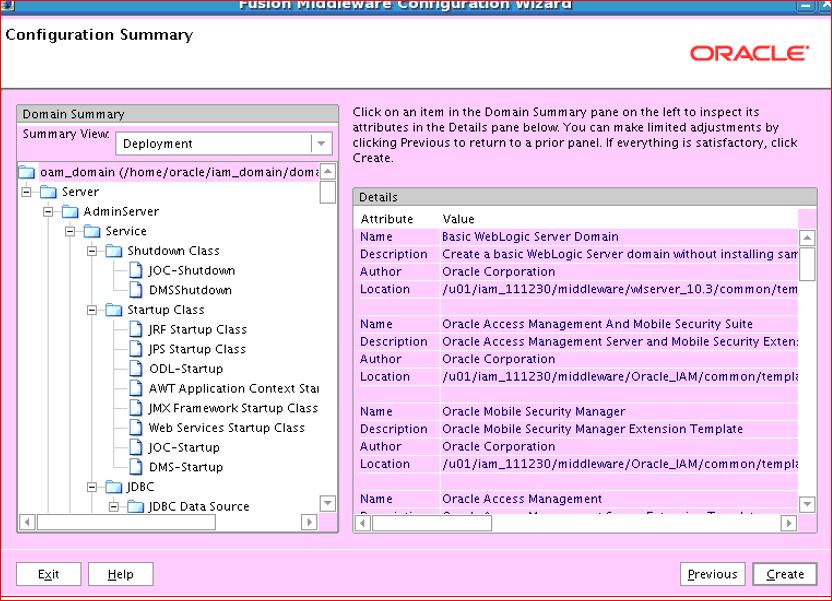Click the tree pane horizontal scrollbar thumb
Screen dimensions: 832x601
[x=126, y=522]
